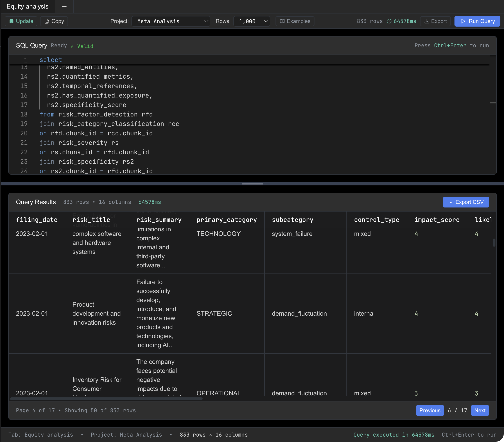This screenshot has width=504, height=442.
Task: Open the Examples book icon button
Action: (295, 21)
